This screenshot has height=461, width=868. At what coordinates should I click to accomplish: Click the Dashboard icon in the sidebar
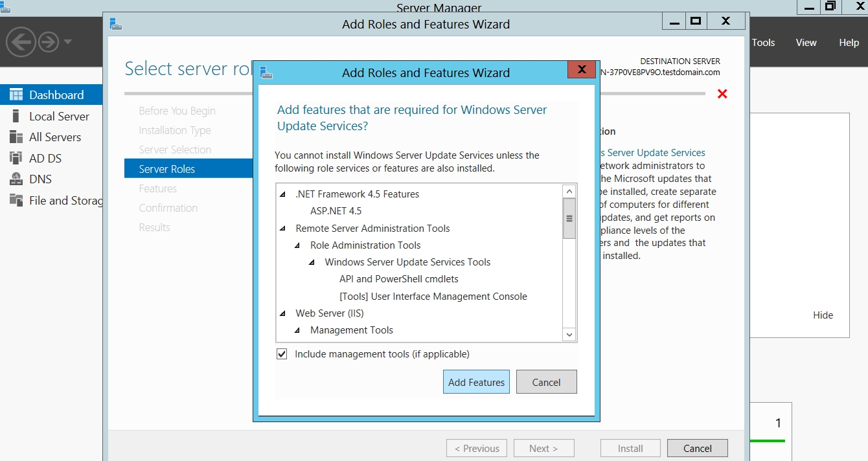pyautogui.click(x=16, y=95)
